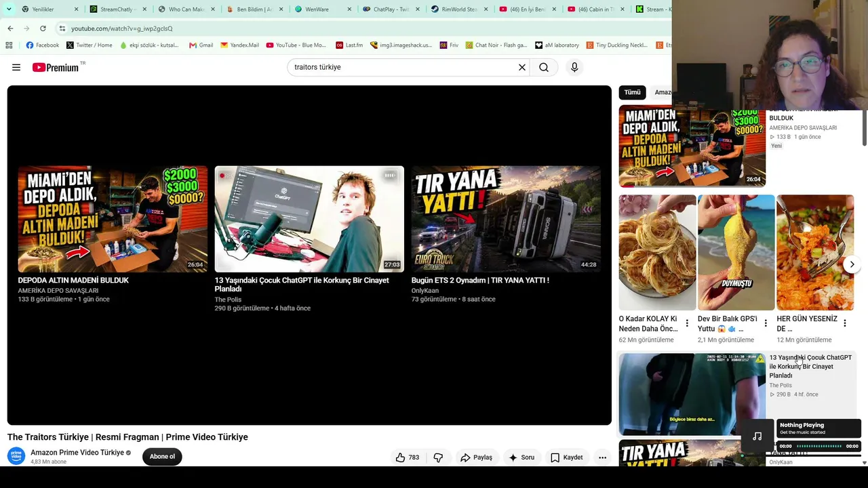
Task: Switch to the StreamChatly tab
Action: coord(117,9)
